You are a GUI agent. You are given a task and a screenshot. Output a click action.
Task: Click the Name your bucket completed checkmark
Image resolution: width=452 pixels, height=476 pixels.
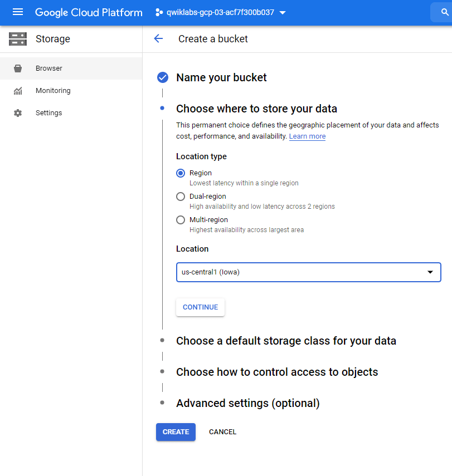pyautogui.click(x=162, y=77)
